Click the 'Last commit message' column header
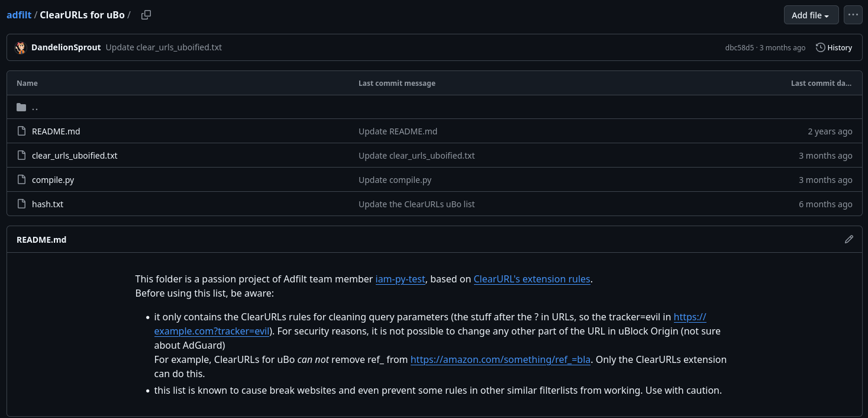 coord(397,83)
